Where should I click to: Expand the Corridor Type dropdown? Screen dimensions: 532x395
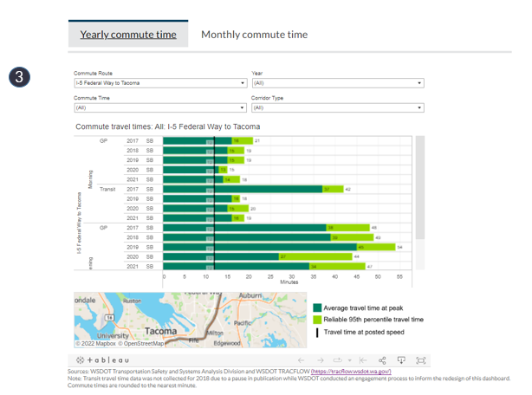[337, 108]
